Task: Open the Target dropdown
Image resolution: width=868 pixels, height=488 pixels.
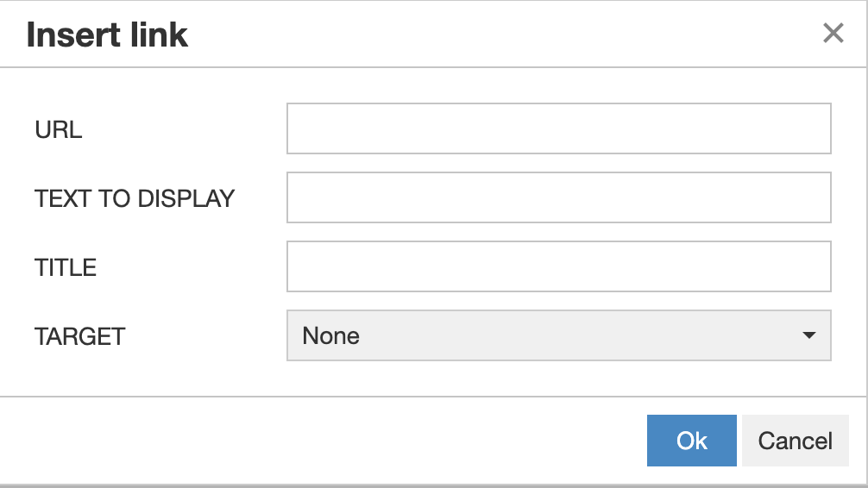Action: point(558,335)
